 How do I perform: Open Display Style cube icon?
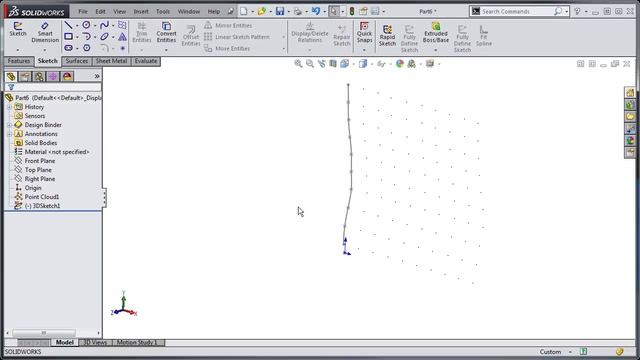(x=363, y=64)
